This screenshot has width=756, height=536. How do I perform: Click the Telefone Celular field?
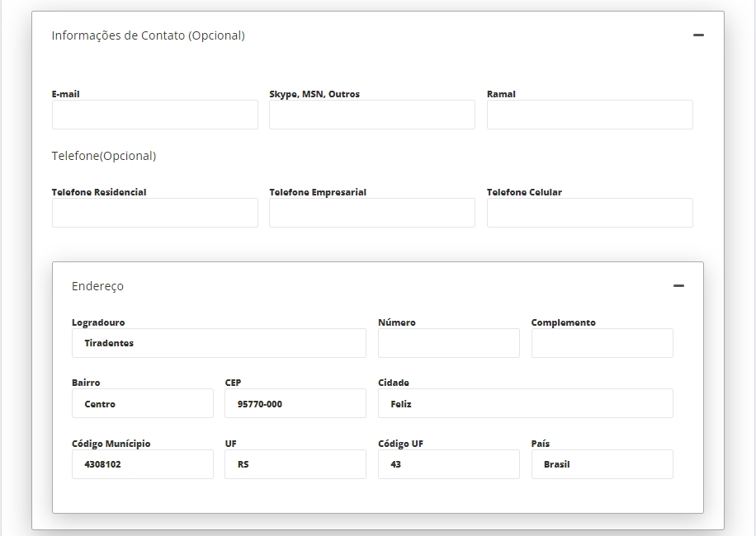coord(589,213)
